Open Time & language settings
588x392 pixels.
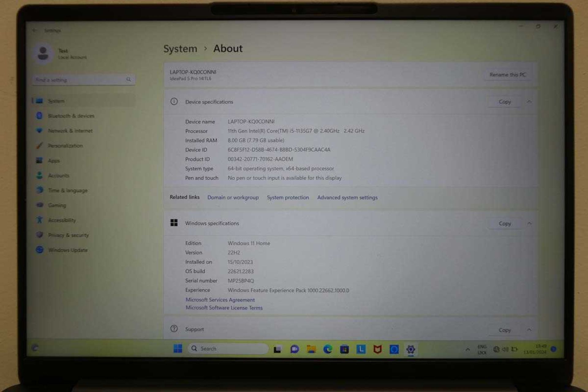[x=67, y=190]
